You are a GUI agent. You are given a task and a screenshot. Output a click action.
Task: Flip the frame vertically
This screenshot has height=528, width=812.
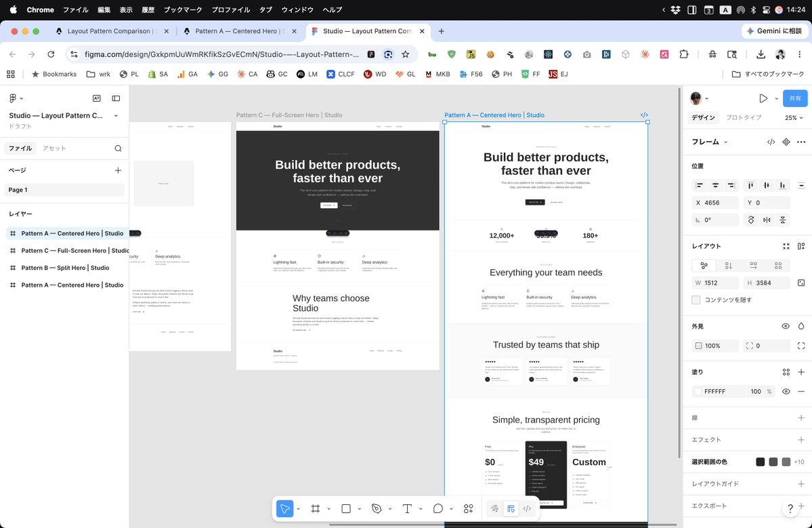(x=782, y=220)
